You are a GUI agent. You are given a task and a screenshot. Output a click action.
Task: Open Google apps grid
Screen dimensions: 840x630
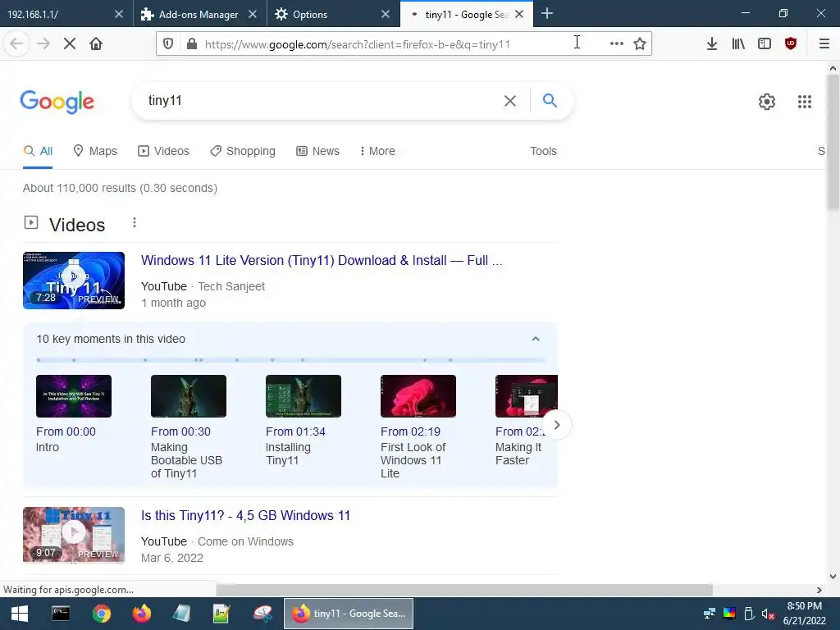pos(805,101)
